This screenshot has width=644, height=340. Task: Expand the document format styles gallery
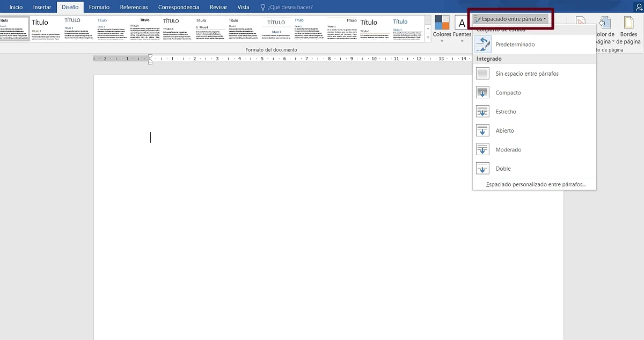(428, 38)
